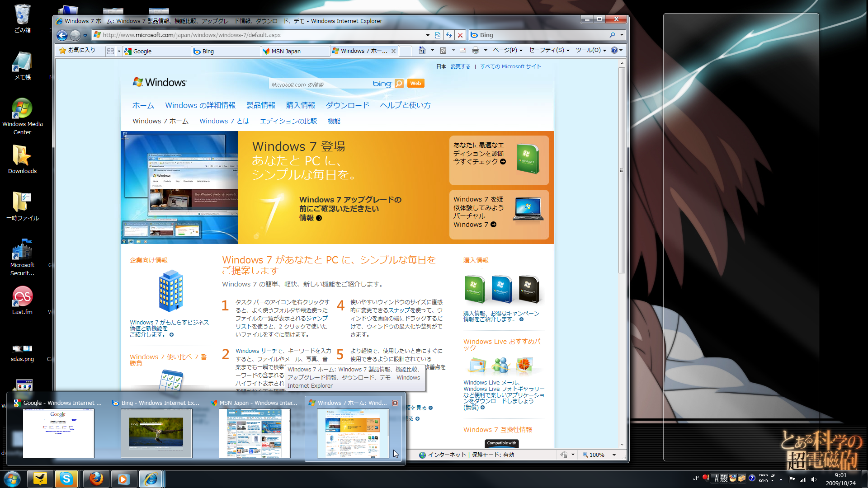This screenshot has width=868, height=488.
Task: Click the IE Forward navigation button
Action: click(x=75, y=35)
